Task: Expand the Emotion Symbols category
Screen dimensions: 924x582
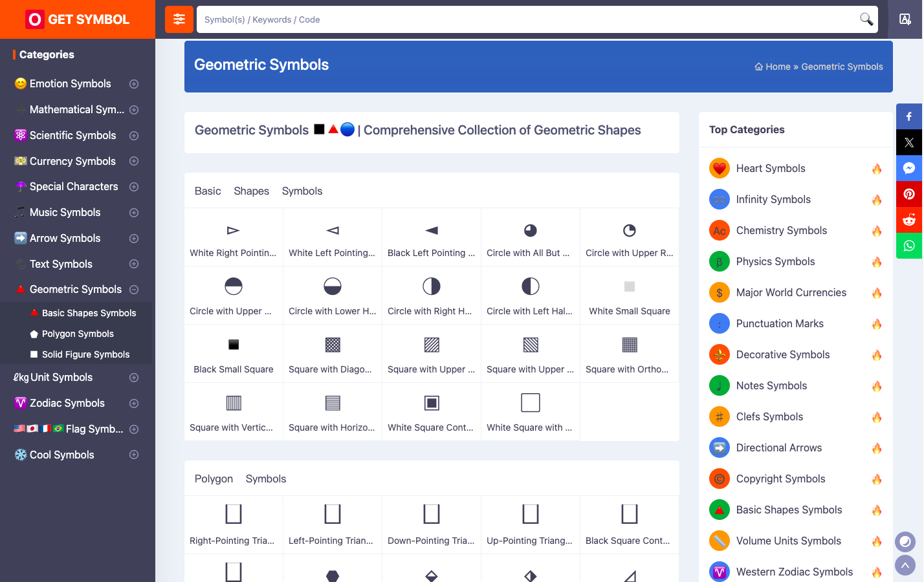Action: pyautogui.click(x=134, y=84)
